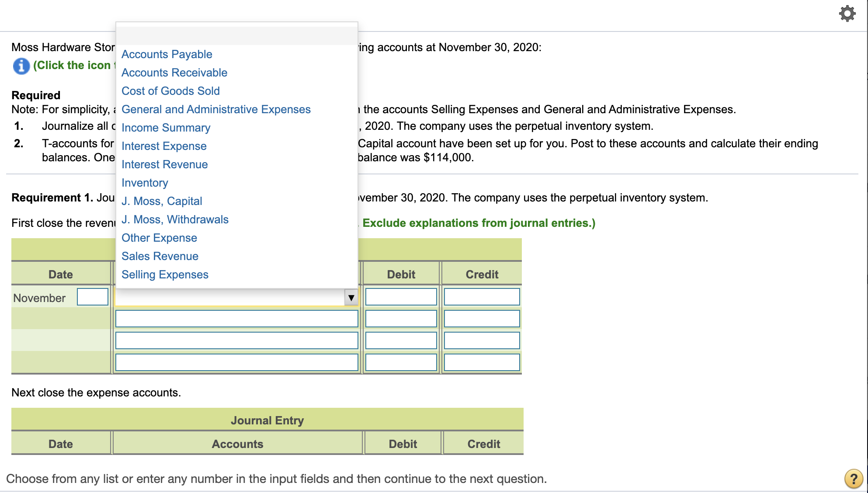Click the first Credit input field
Screen dimensions: 868x493
click(x=482, y=297)
